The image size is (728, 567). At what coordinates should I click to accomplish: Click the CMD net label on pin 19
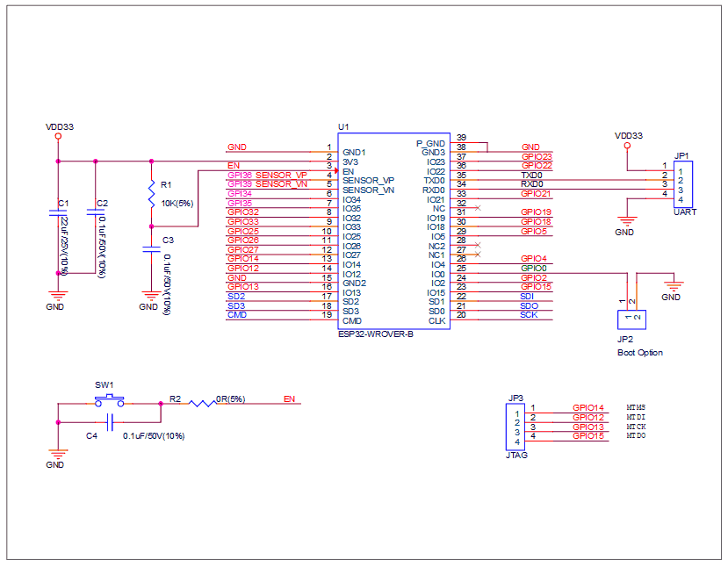[x=237, y=314]
